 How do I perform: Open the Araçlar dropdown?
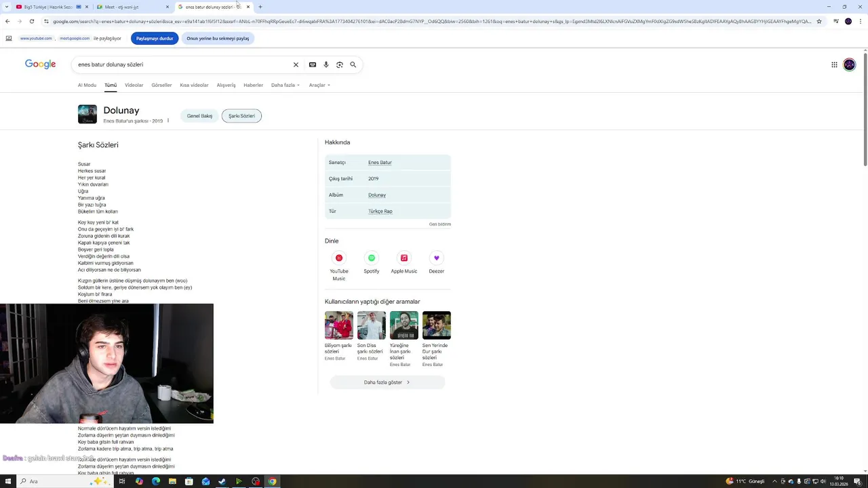[x=319, y=85]
